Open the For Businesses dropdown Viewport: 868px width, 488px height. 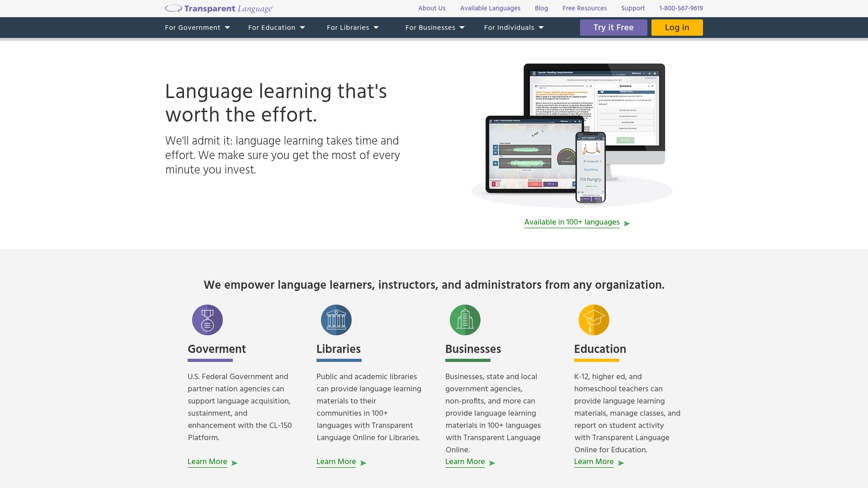pos(434,28)
